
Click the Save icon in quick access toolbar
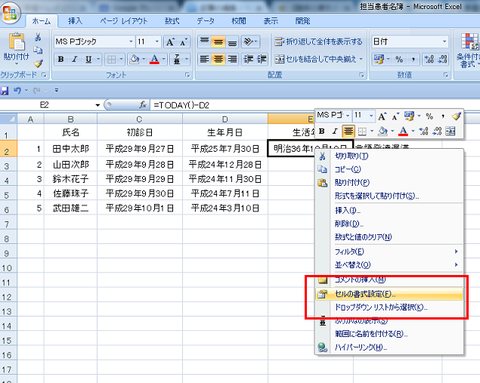(x=4, y=90)
